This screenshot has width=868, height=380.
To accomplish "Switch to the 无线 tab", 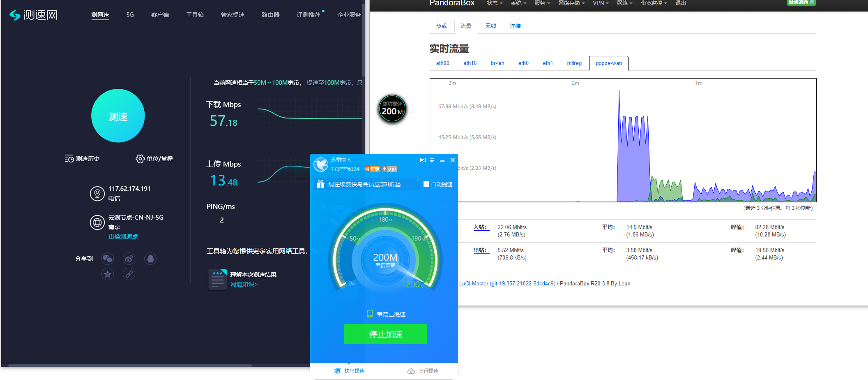I will (x=490, y=26).
